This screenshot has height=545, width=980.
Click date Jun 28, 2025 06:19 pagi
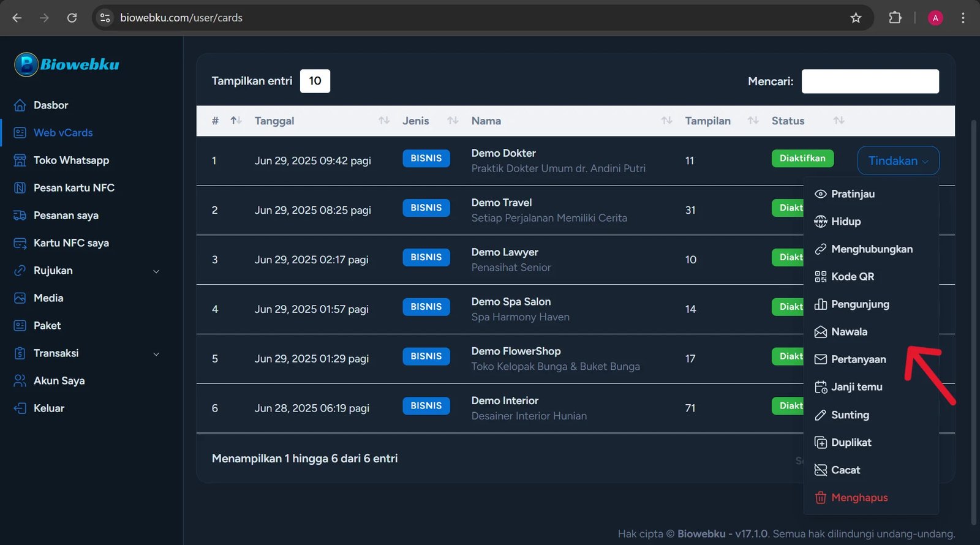coord(312,408)
